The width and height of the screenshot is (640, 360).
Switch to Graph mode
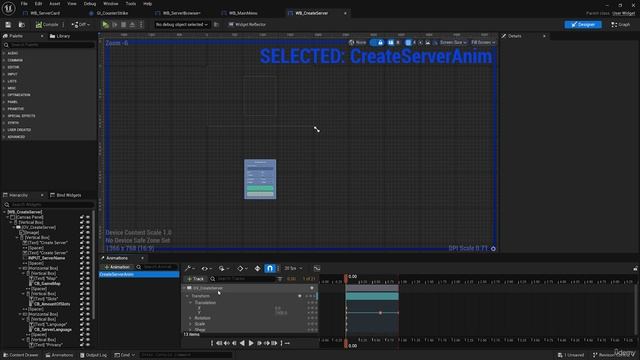pyautogui.click(x=621, y=25)
